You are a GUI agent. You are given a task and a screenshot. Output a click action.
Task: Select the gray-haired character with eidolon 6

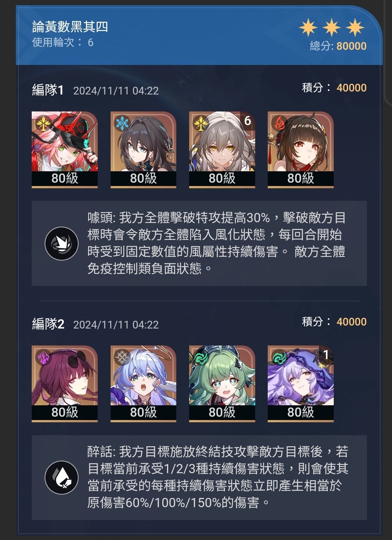click(x=222, y=149)
